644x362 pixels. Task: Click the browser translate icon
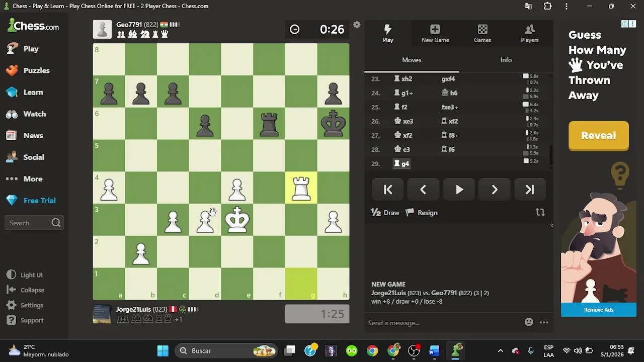(528, 6)
